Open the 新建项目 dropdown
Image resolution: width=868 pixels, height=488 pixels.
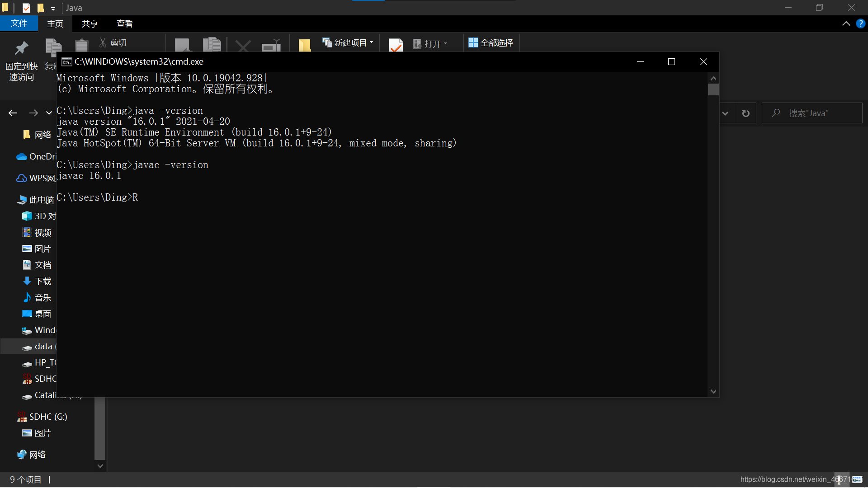348,42
